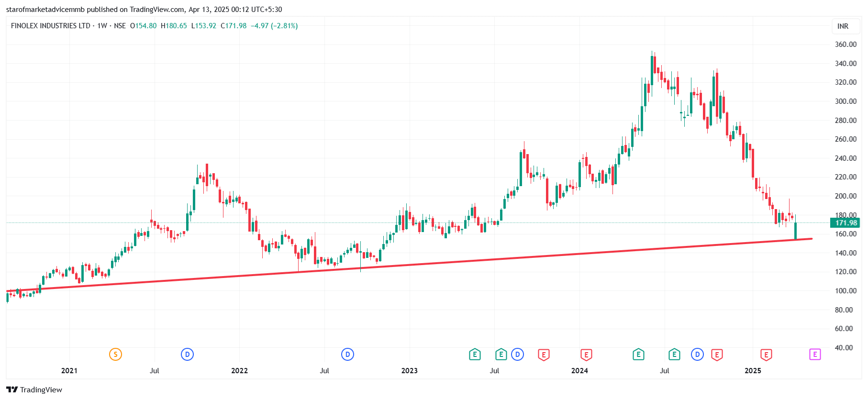Click the 2023 year label on the time axis
Screen dimensions: 868x400
tap(410, 371)
